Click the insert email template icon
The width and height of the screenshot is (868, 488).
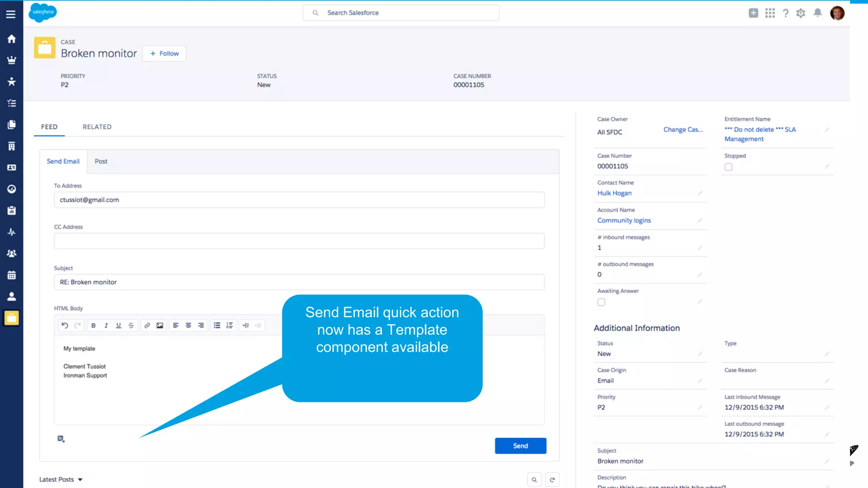pyautogui.click(x=61, y=439)
